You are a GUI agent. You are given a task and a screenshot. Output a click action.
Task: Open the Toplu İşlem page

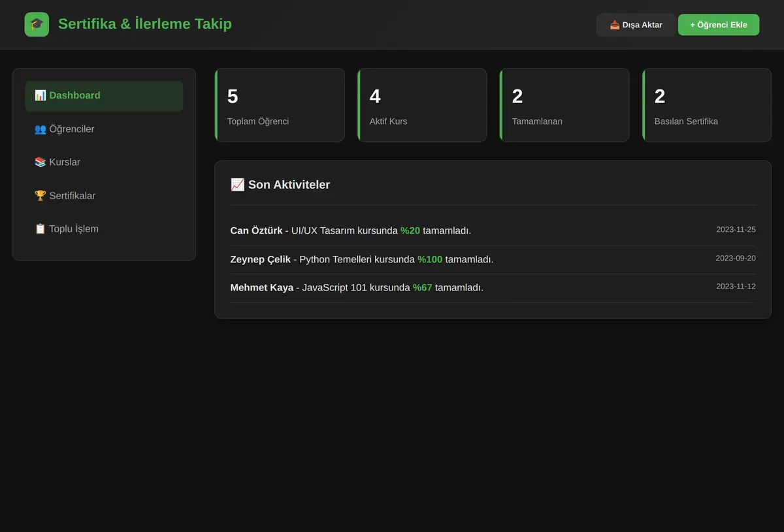pyautogui.click(x=104, y=228)
